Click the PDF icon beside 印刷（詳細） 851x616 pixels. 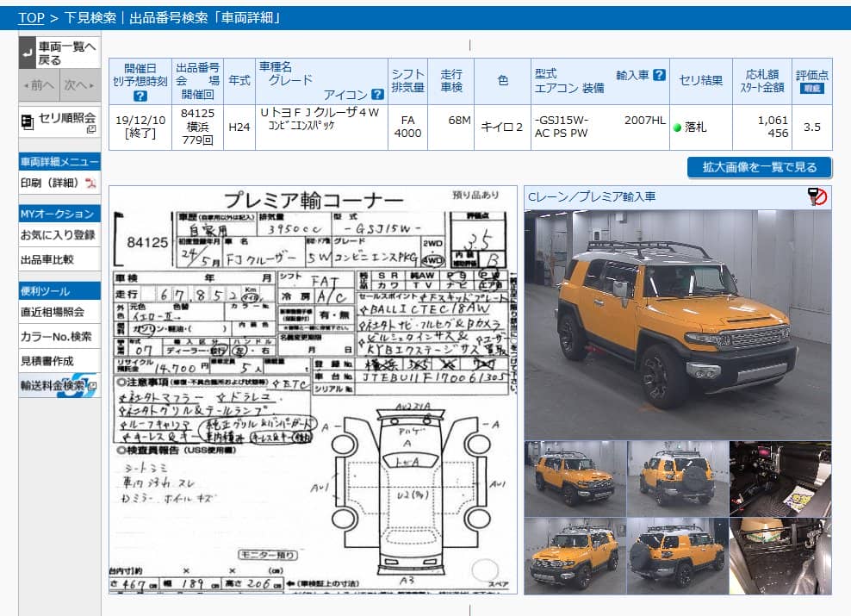[90, 184]
